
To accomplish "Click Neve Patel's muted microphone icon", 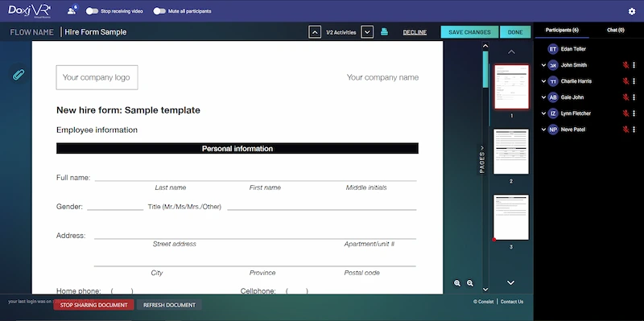I will [x=625, y=130].
